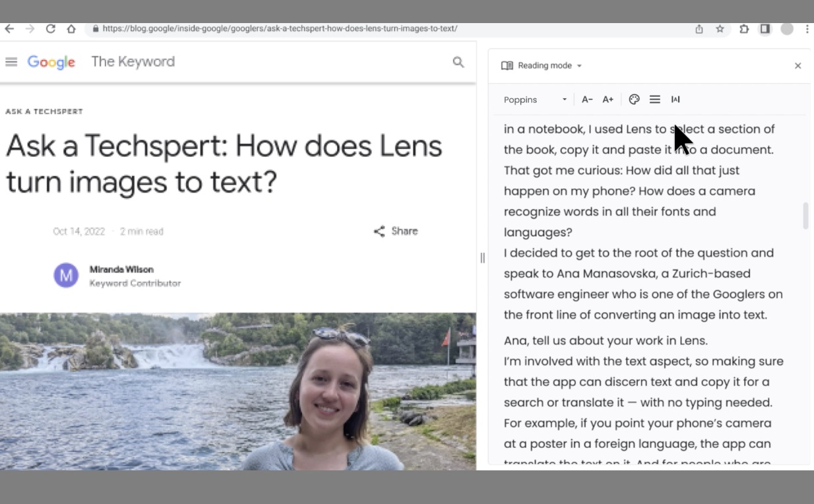Open the Google blog hamburger menu
The height and width of the screenshot is (504, 814).
(11, 62)
